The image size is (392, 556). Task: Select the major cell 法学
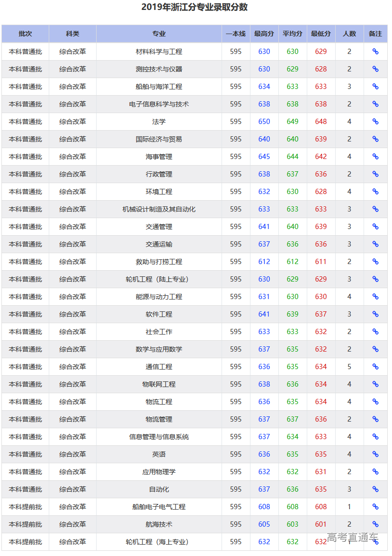159,122
